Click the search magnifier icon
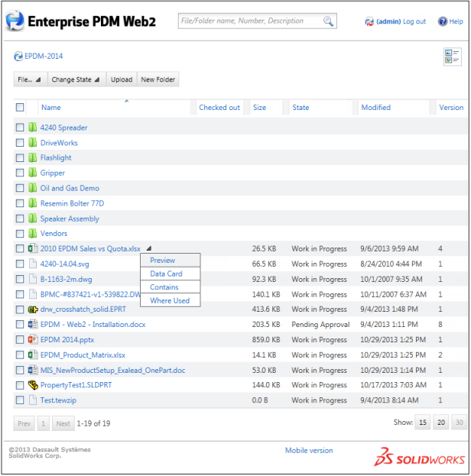The height and width of the screenshot is (476, 471). tap(328, 21)
